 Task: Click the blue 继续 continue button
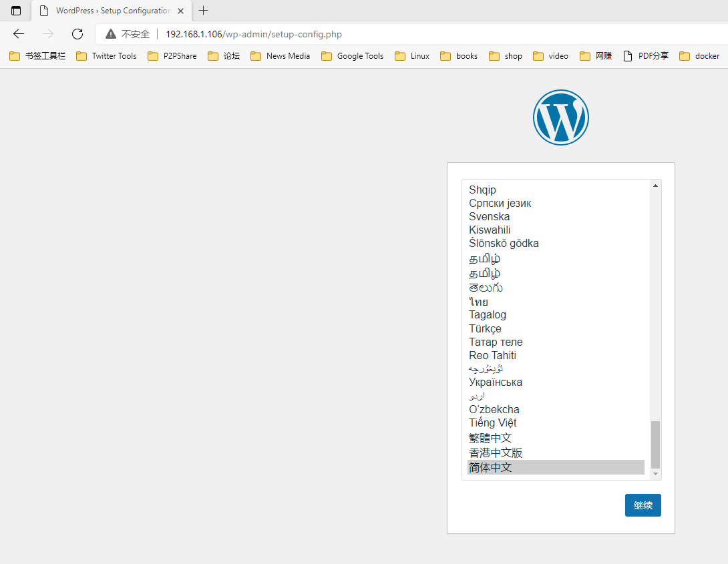tap(643, 505)
